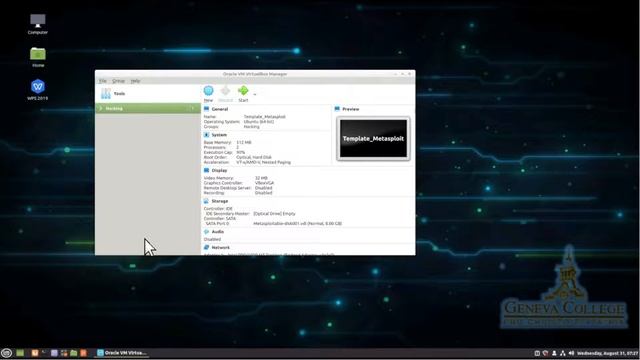Click the Ubuntu (64-bit) operating system value
The image size is (640, 360).
pyautogui.click(x=259, y=122)
